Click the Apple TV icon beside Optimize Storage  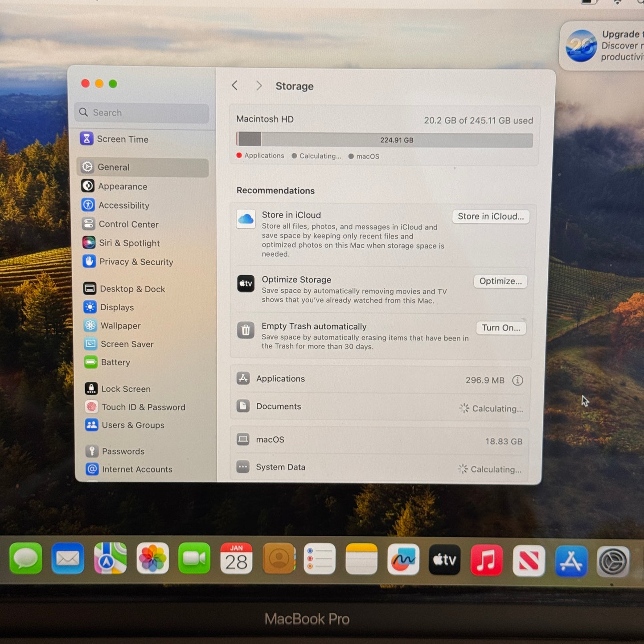[x=246, y=283]
